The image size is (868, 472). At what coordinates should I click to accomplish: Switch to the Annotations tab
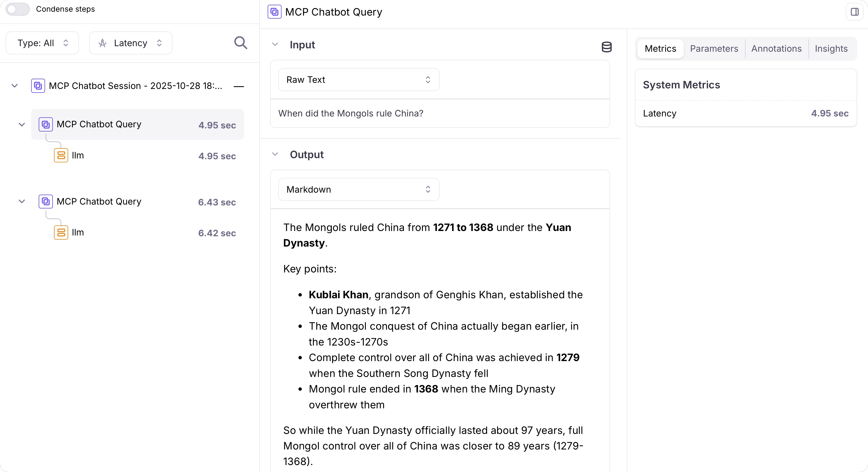click(x=776, y=48)
